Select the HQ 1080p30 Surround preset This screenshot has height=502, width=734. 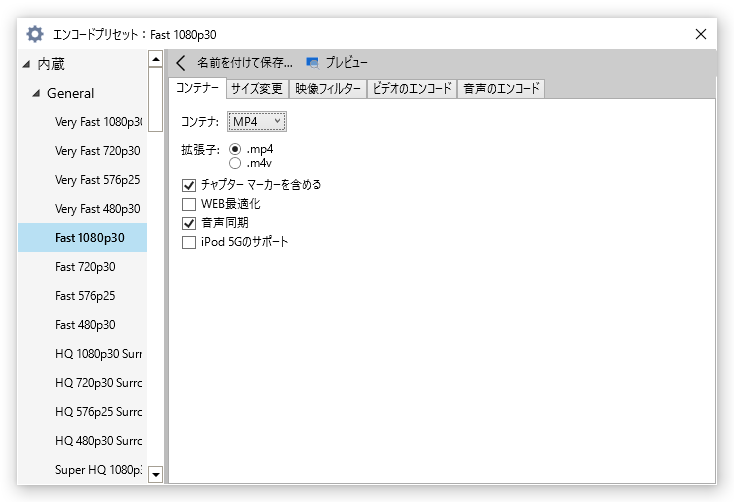82,354
